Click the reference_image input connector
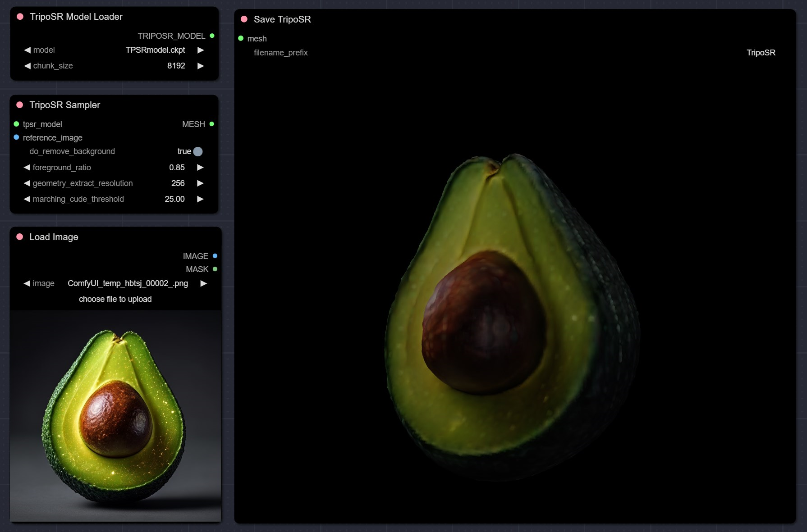The image size is (807, 532). coord(16,137)
